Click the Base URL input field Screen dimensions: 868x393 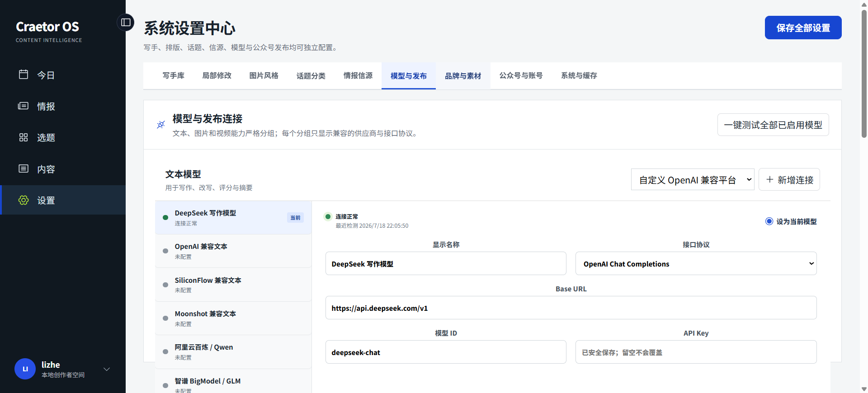click(x=571, y=308)
